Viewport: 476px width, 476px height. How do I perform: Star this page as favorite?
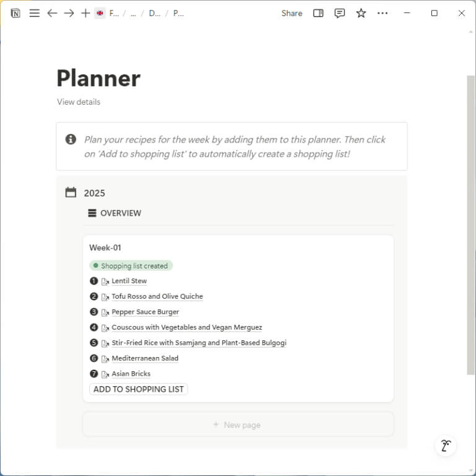361,13
